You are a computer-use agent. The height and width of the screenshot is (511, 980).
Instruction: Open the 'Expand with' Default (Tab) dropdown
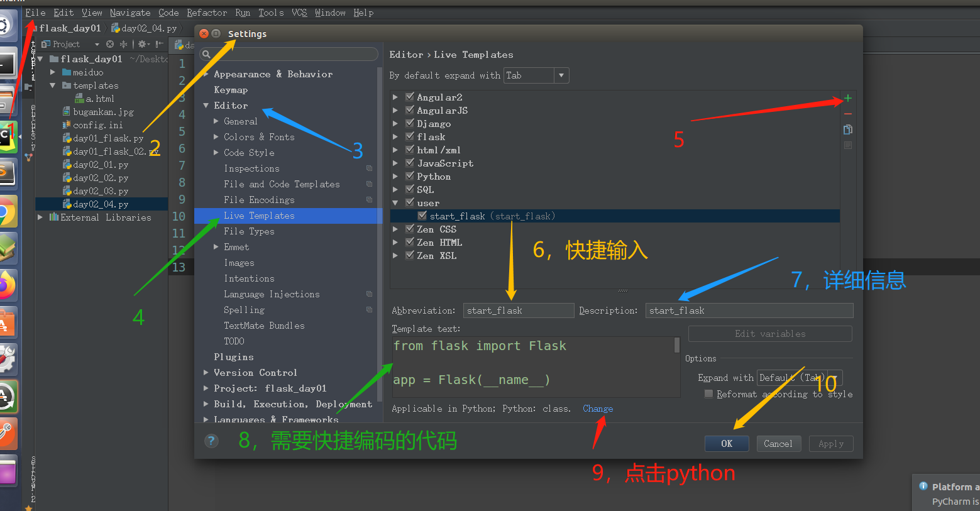coord(800,378)
